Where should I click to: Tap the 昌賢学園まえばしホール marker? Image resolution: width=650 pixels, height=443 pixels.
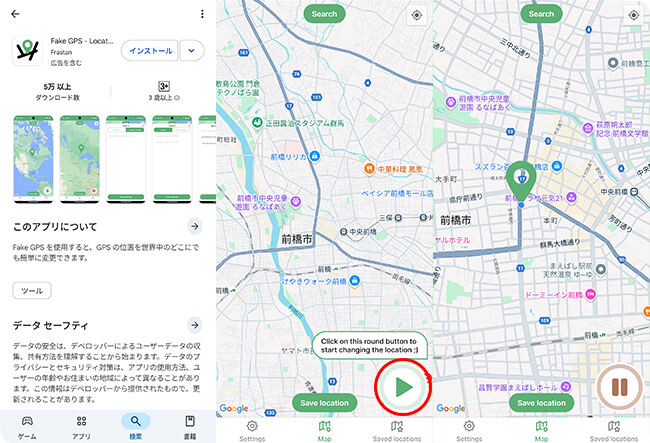tap(566, 386)
